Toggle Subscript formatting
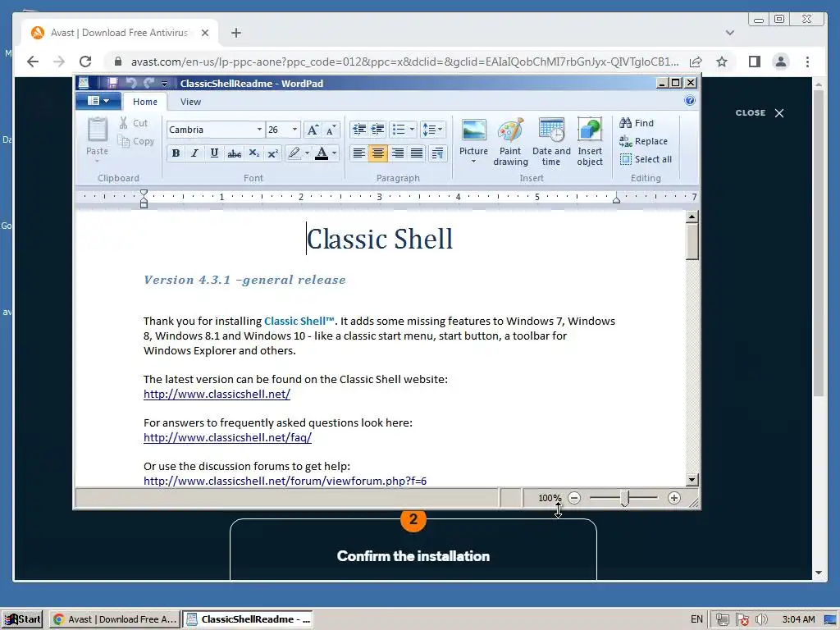 [x=254, y=153]
